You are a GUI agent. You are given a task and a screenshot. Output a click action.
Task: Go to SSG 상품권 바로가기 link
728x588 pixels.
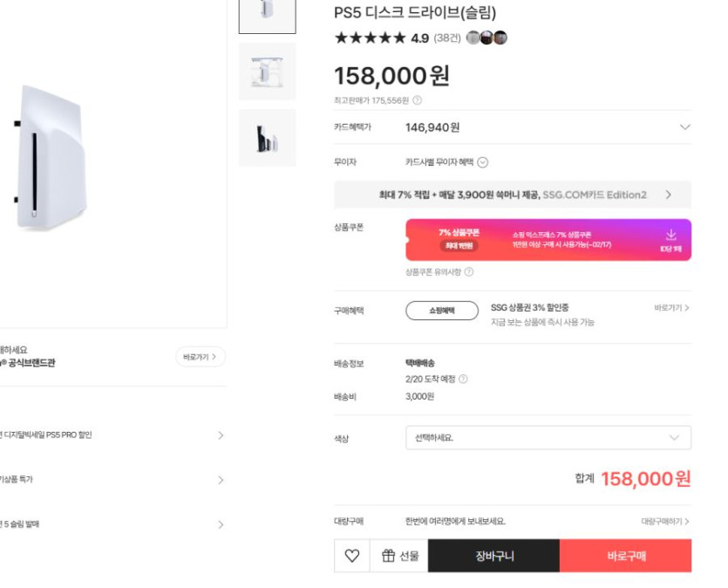(671, 308)
